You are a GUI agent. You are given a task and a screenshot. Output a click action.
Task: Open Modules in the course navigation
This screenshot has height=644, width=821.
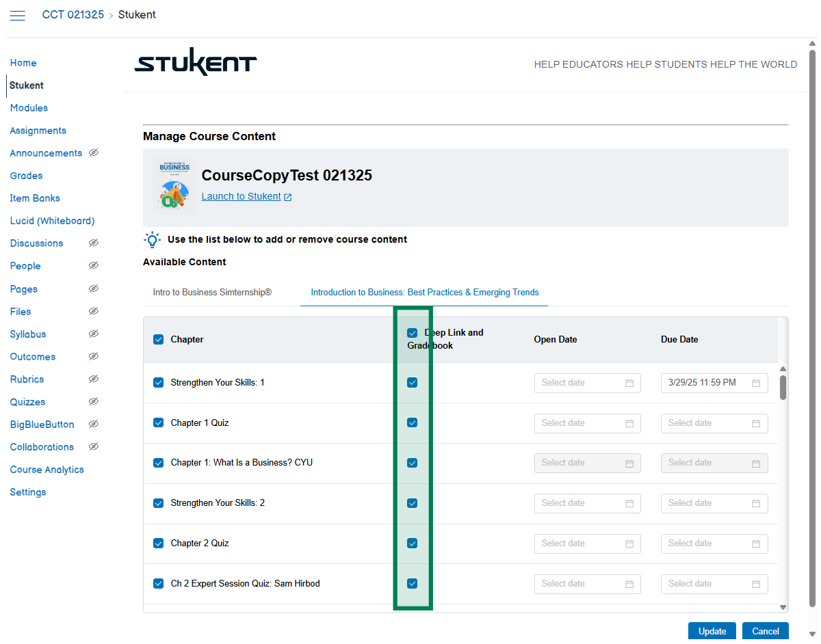(x=29, y=108)
